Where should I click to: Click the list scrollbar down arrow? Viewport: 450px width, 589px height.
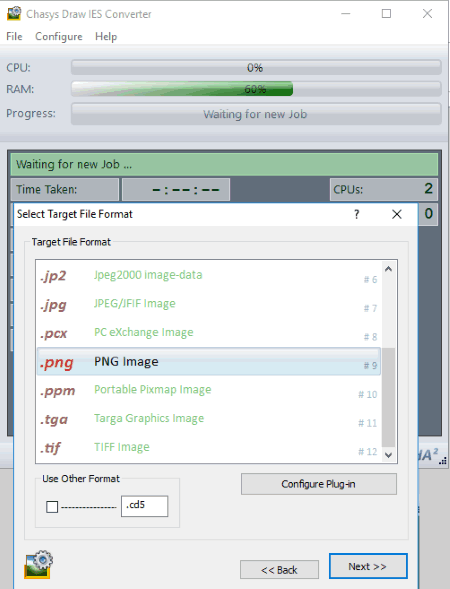click(388, 455)
